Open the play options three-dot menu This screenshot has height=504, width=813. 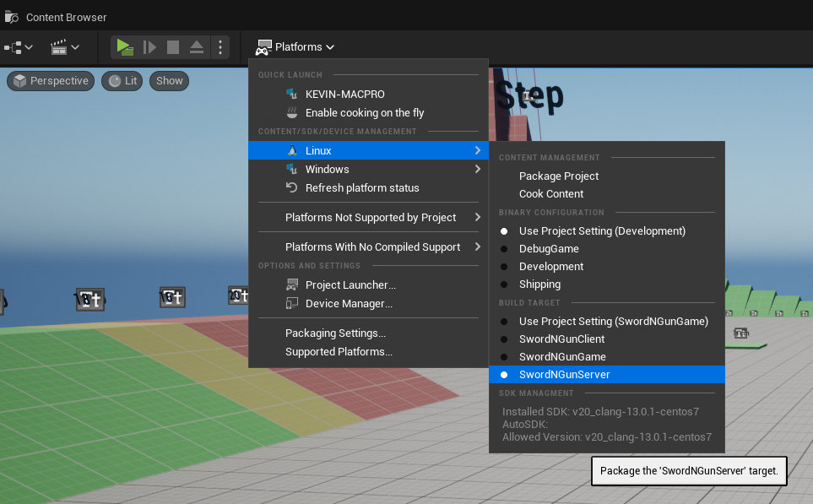(220, 47)
